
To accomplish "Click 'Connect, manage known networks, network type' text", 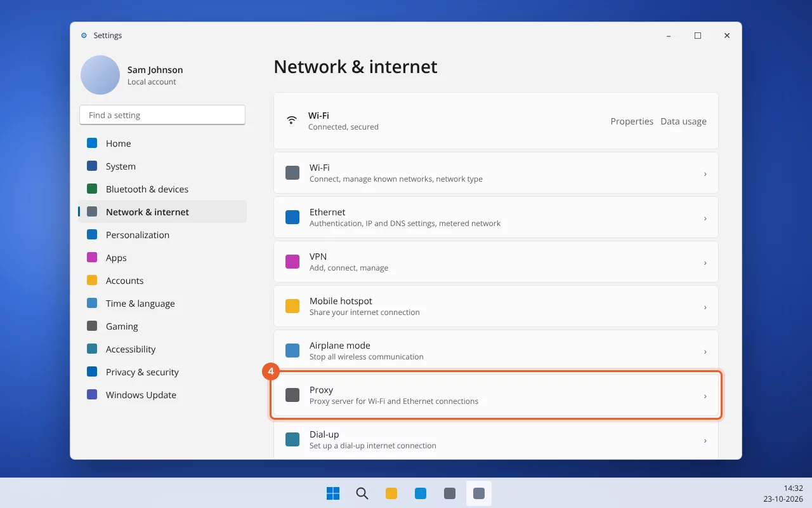I will pos(396,179).
